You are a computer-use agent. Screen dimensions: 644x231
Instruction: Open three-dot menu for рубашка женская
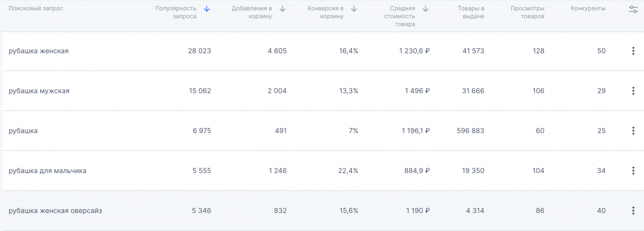click(633, 51)
